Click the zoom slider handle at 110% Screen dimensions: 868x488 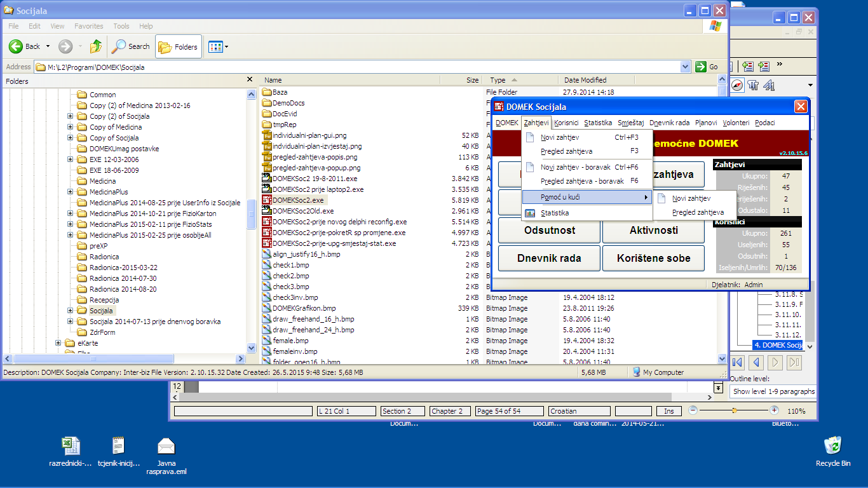[735, 410]
